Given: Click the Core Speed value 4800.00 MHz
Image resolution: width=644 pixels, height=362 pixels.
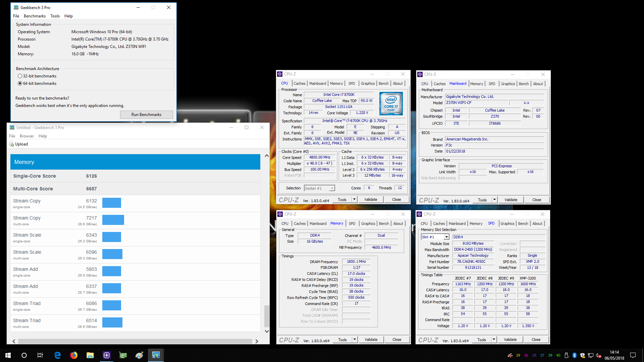Looking at the screenshot, I should (320, 158).
